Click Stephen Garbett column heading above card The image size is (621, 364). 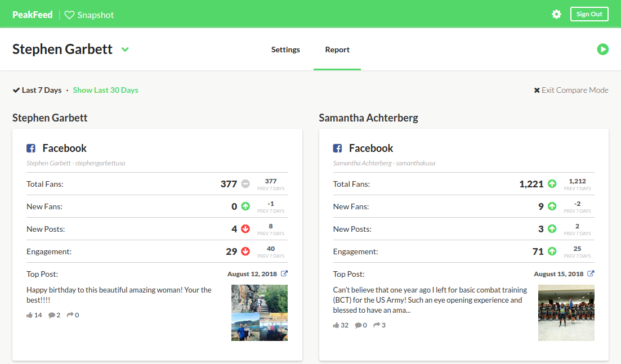[50, 118]
